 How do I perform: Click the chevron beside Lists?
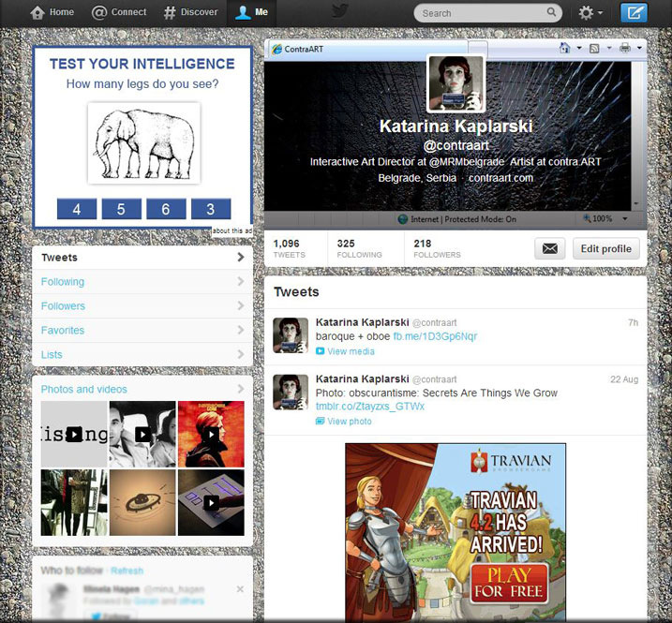(x=241, y=354)
